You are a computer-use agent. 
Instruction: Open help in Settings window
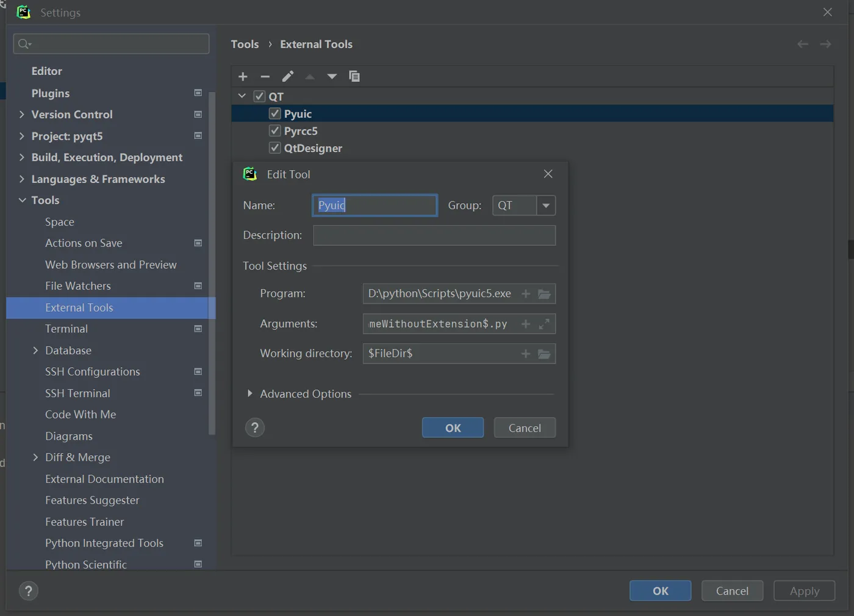tap(28, 591)
